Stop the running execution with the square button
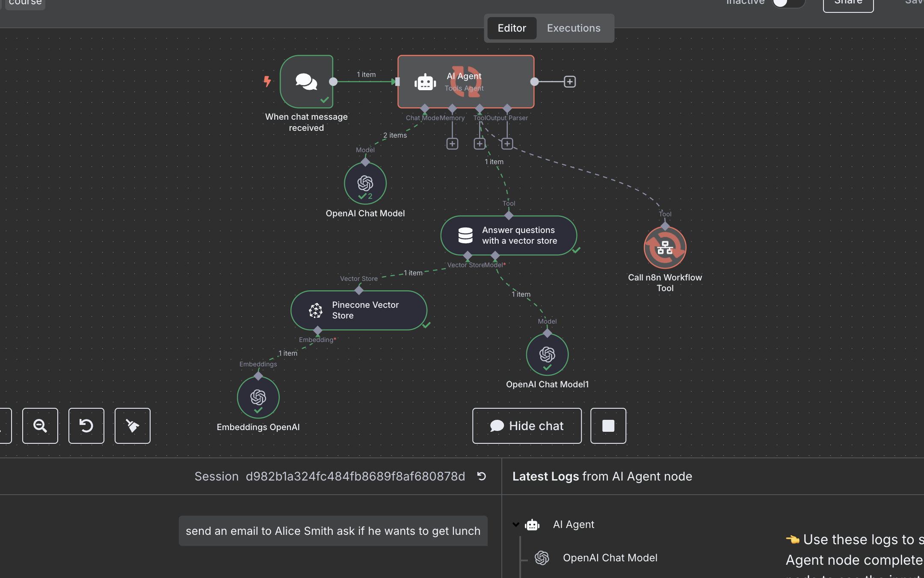The height and width of the screenshot is (578, 924). coord(608,426)
